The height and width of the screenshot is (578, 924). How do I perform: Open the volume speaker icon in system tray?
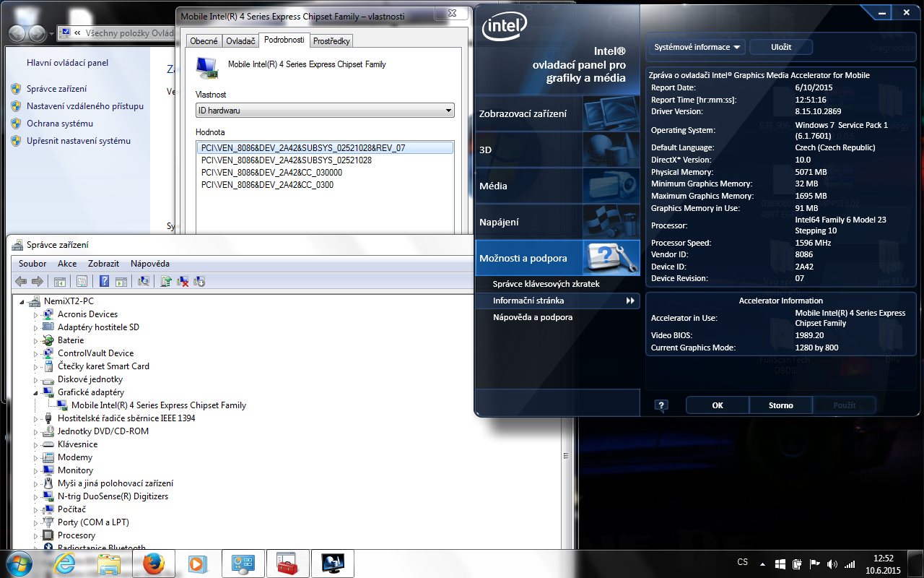(x=832, y=564)
